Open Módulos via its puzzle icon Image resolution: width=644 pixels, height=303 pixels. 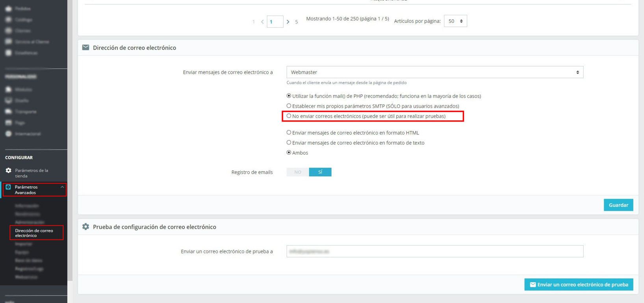tap(8, 90)
